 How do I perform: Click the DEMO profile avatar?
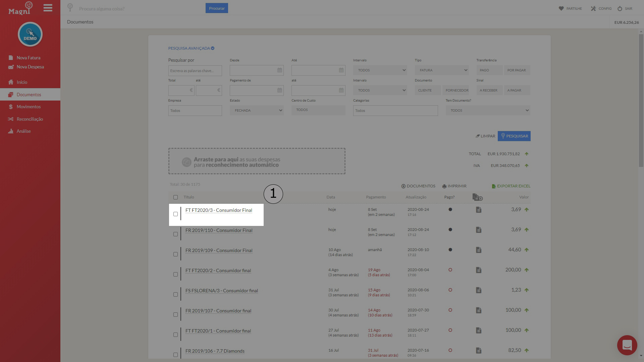(x=30, y=34)
